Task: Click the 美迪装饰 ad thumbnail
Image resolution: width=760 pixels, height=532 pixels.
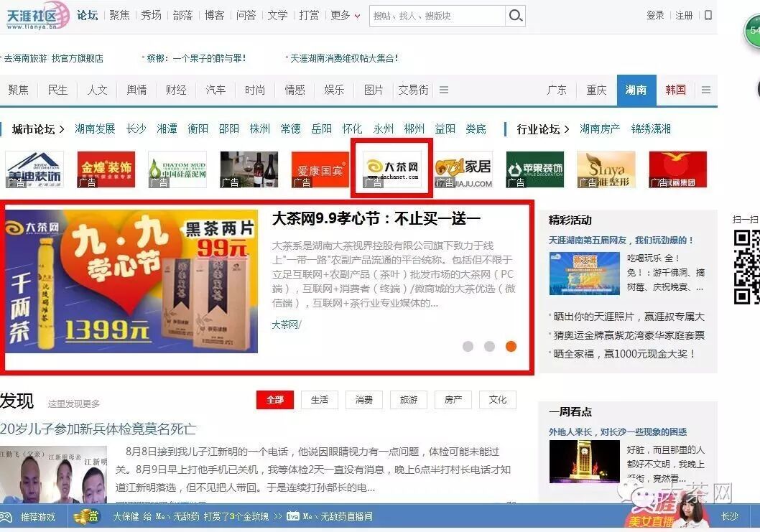Action: (x=35, y=169)
